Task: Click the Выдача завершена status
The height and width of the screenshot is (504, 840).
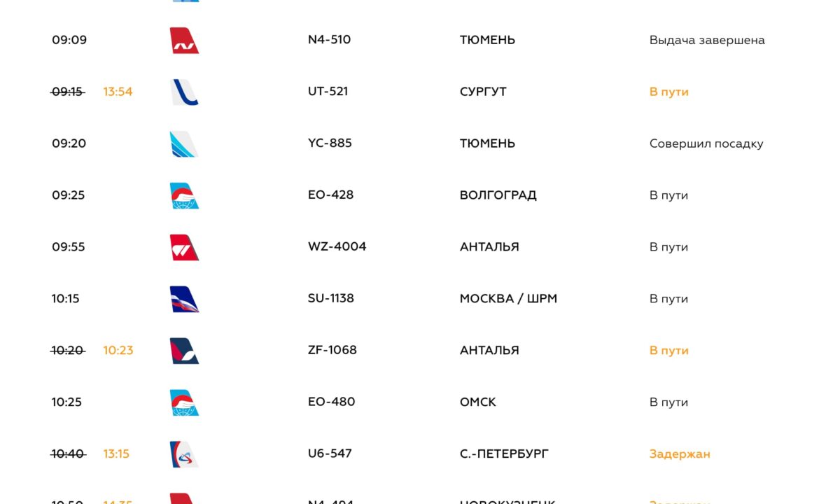Action: pyautogui.click(x=707, y=41)
